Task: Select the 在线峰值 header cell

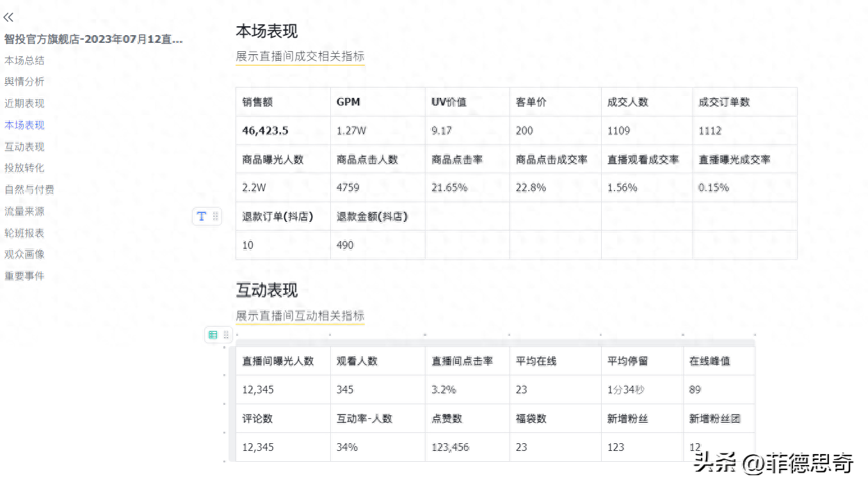Action: coord(719,361)
